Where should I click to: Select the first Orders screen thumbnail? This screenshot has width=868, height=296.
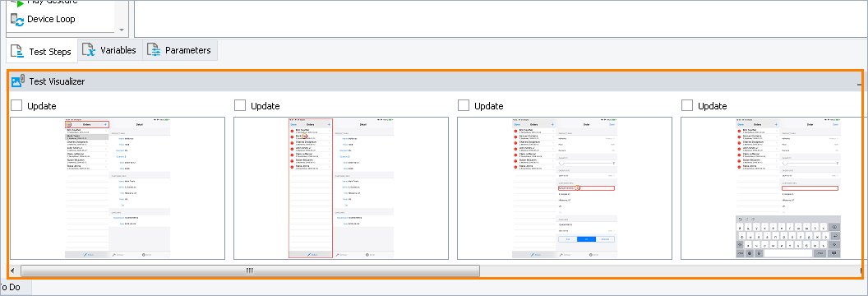118,188
